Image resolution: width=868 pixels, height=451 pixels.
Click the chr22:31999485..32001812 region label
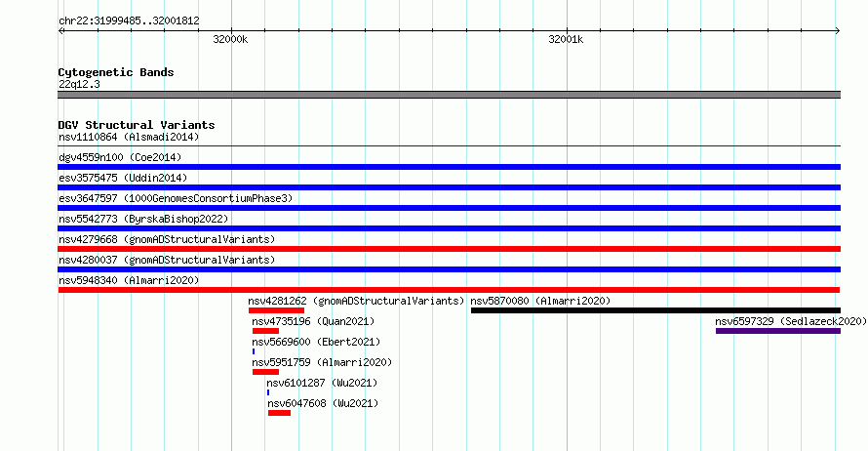point(129,20)
